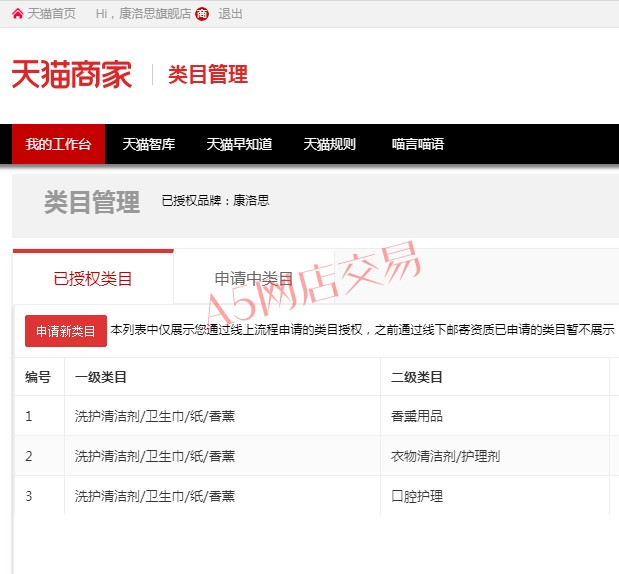This screenshot has width=619, height=574.
Task: Open 天猫早知道 navigation item
Action: (x=239, y=144)
